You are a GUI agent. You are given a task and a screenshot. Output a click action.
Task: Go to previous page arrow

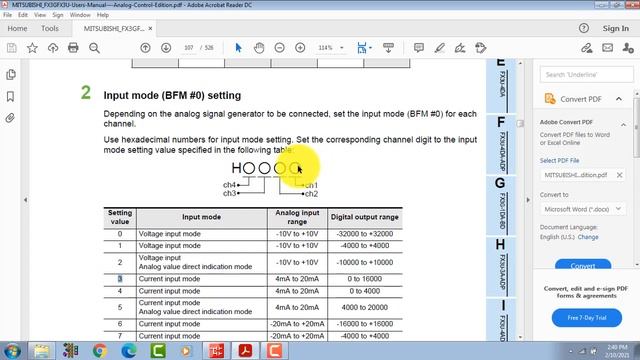[x=145, y=48]
